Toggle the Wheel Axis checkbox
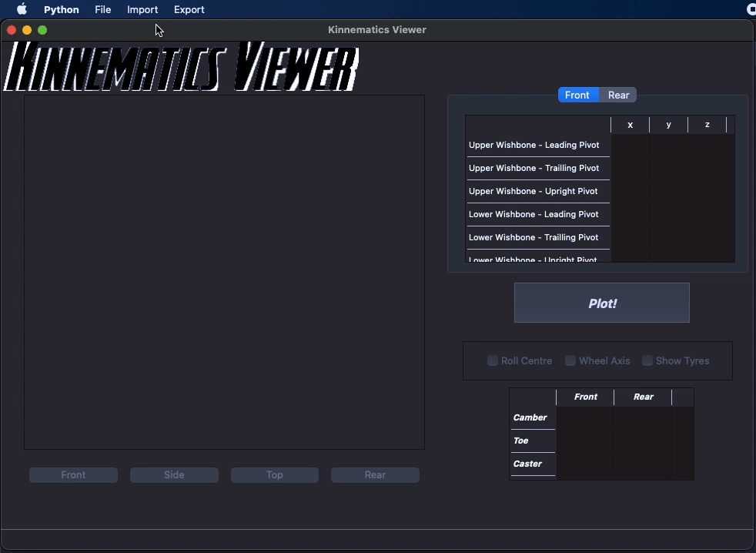 pyautogui.click(x=570, y=360)
